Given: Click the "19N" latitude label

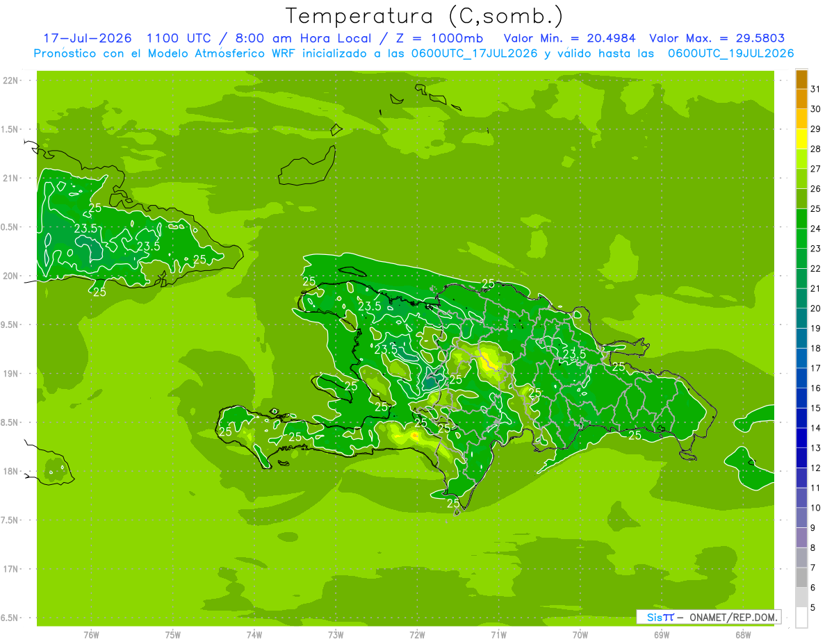Looking at the screenshot, I should pos(11,374).
